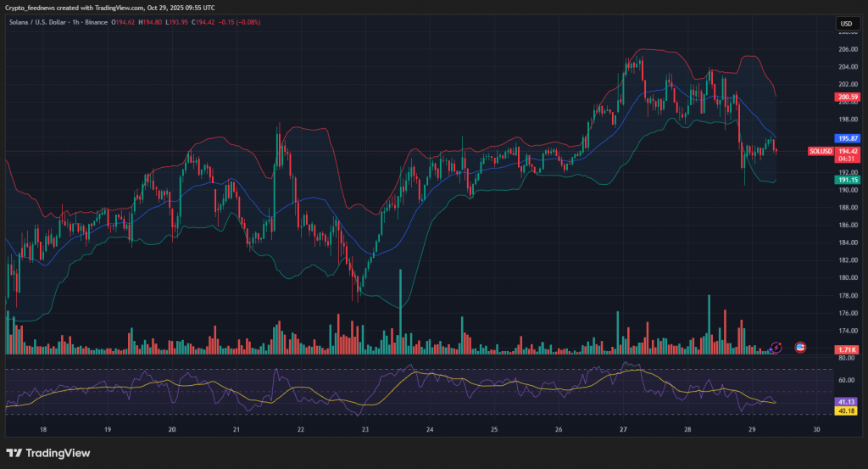The height and width of the screenshot is (469, 868).
Task: Click the 194.42 last price label
Action: click(x=848, y=151)
